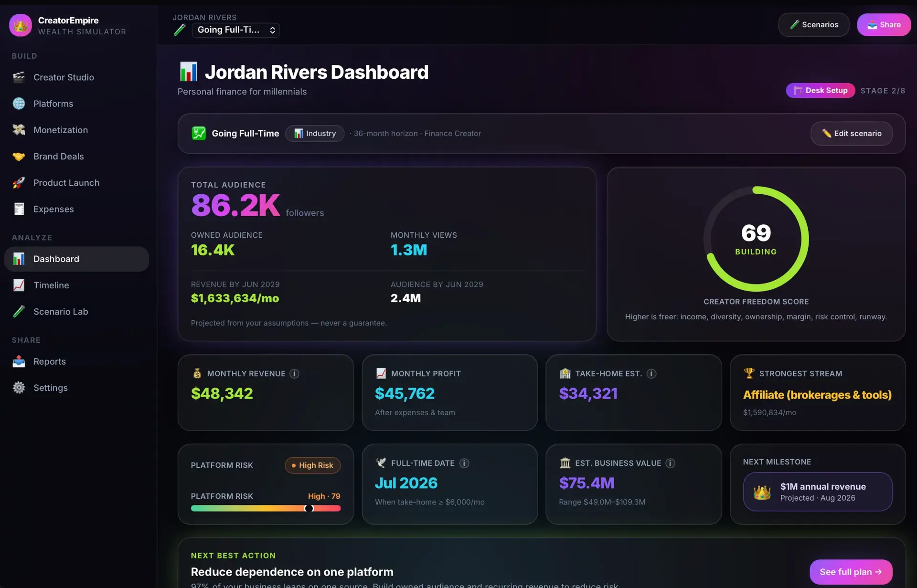Screen dimensions: 917x588
Task: Click the crown icon in Next Milestone
Action: coord(762,492)
